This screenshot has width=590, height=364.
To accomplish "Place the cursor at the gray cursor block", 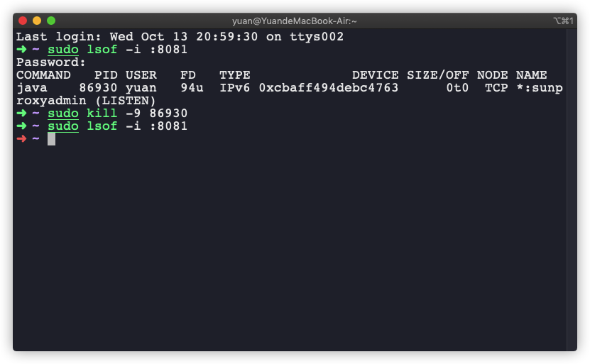I will pyautogui.click(x=51, y=139).
